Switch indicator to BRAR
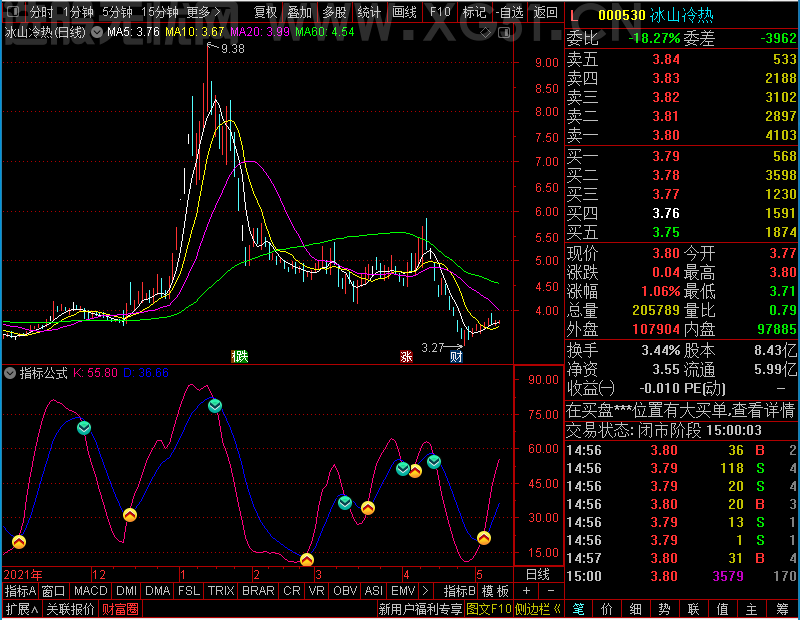 pyautogui.click(x=258, y=591)
